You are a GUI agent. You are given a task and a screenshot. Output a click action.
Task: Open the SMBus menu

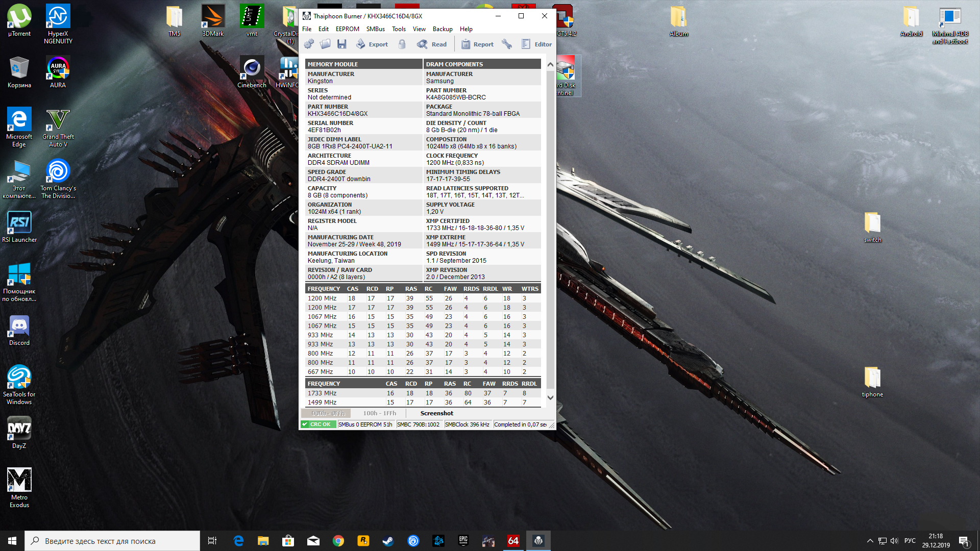[375, 29]
